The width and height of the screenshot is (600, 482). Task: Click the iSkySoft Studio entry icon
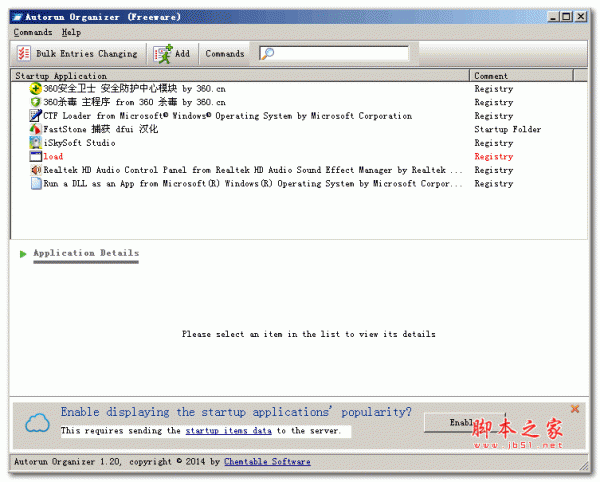35,143
